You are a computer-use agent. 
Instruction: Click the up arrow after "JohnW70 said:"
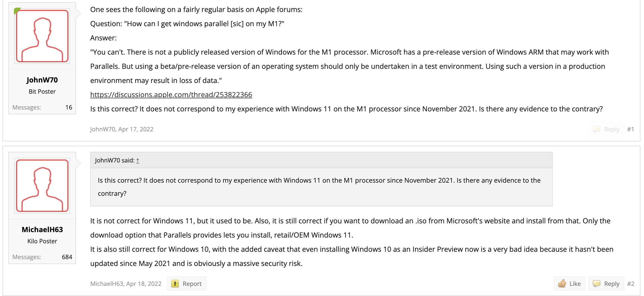coord(138,161)
